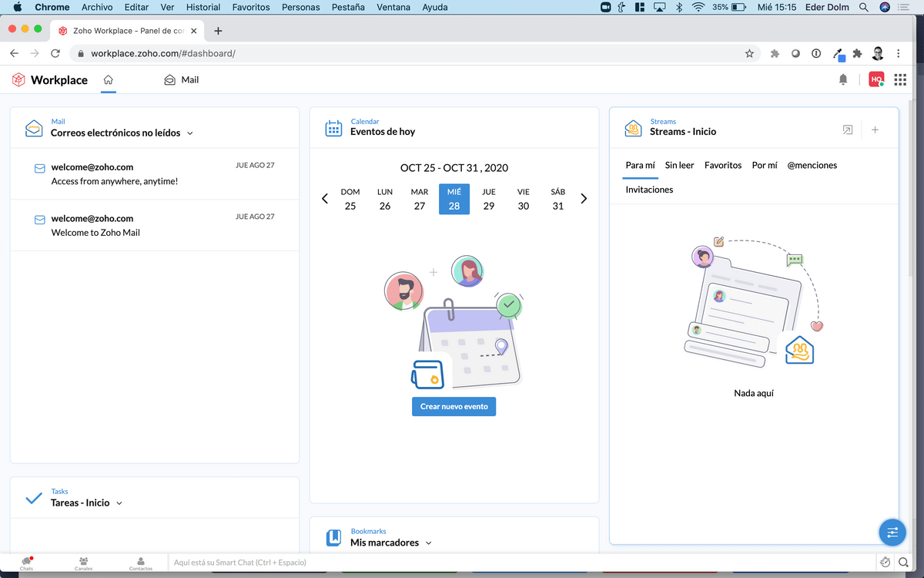Click the Calendar widget icon
924x578 pixels.
[x=333, y=128]
